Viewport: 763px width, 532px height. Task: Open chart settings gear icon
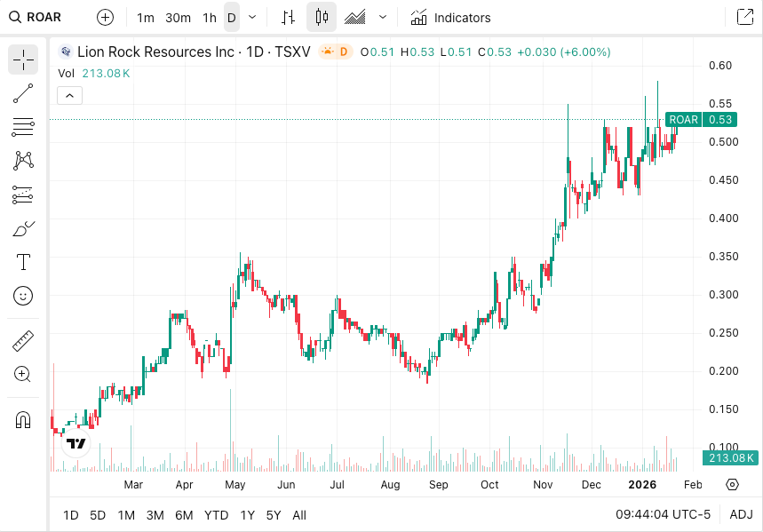732,485
